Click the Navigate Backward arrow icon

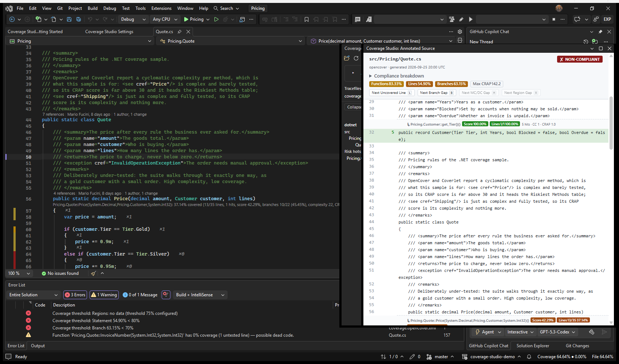pos(12,19)
